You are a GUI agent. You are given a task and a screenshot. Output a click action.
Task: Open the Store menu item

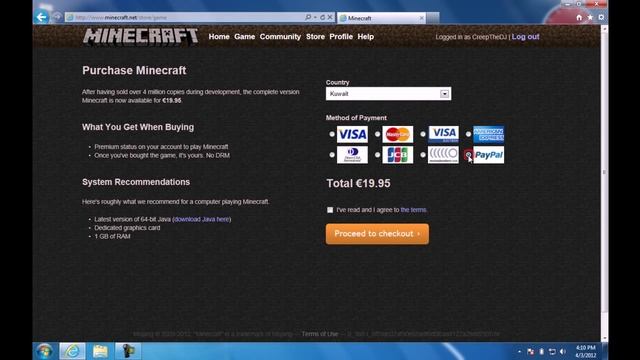(x=316, y=37)
